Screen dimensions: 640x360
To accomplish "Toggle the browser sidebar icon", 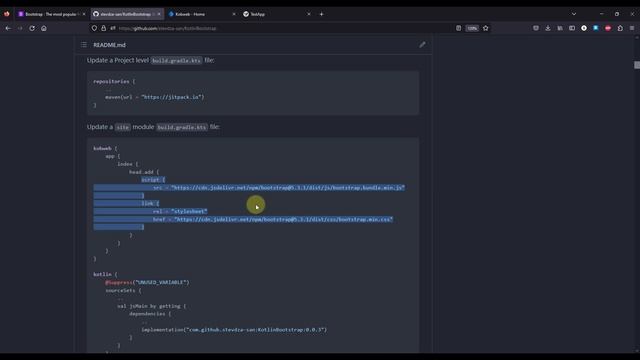I will pos(572,28).
